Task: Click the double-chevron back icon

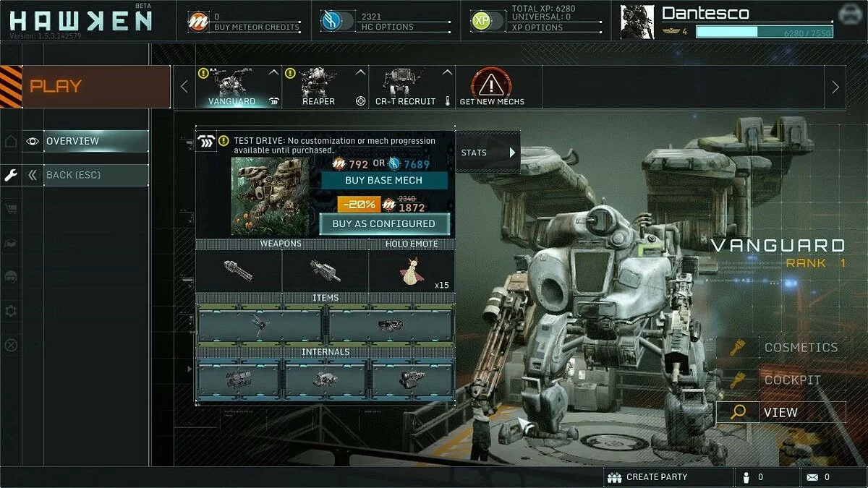Action: tap(33, 175)
